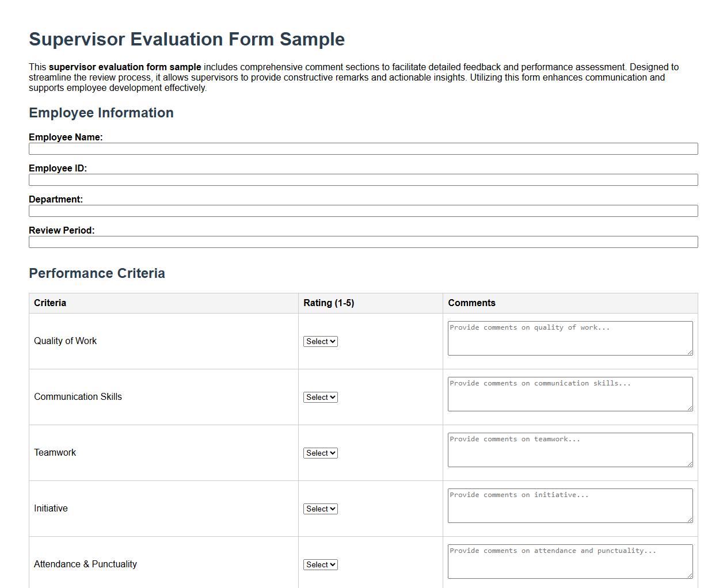Open the Initiative rating dropdown
Screen dimensions: 727x588
pyautogui.click(x=320, y=509)
